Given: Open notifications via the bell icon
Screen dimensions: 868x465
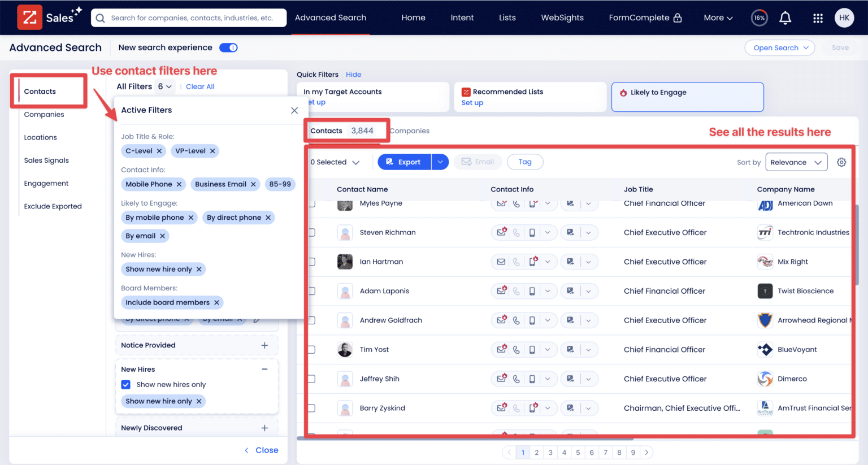Looking at the screenshot, I should [x=785, y=18].
